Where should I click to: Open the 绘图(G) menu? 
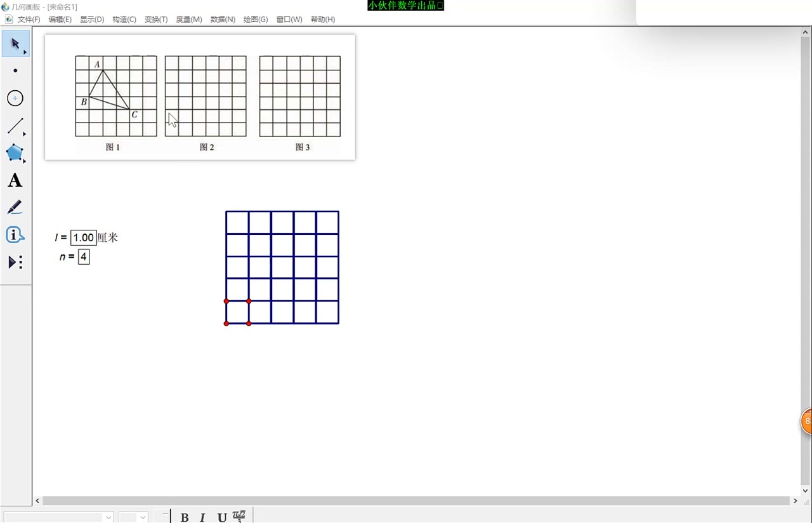[x=256, y=19]
